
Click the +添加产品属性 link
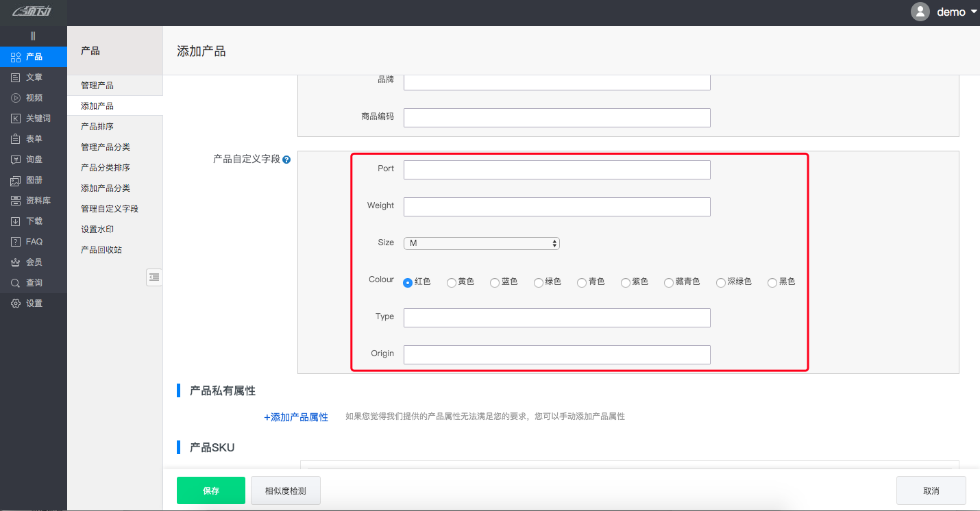[296, 416]
